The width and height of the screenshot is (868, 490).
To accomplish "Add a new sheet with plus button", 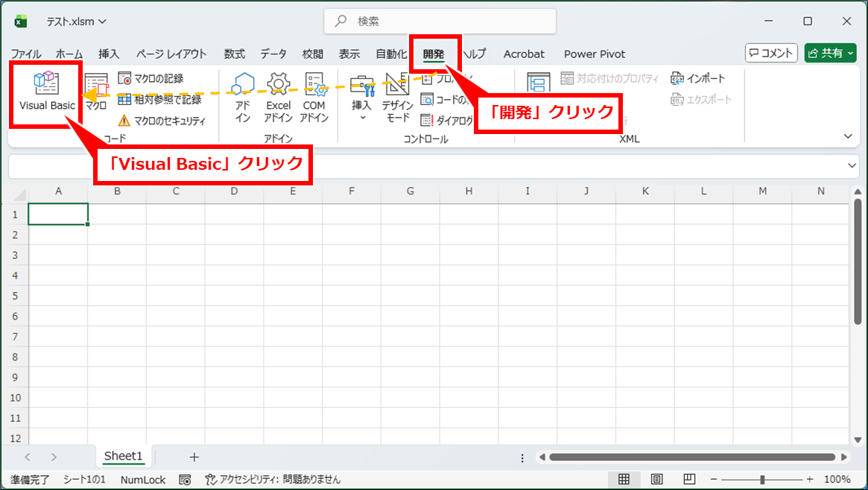I will [x=194, y=456].
